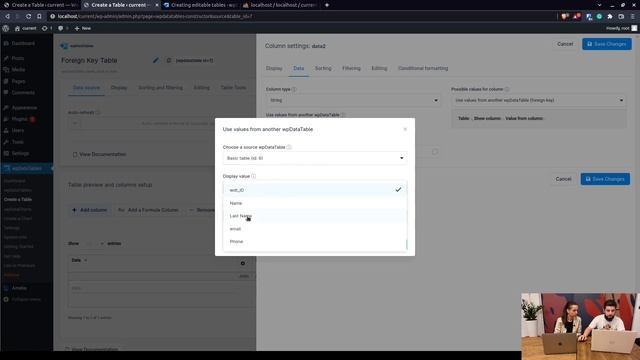Viewport: 640px width, 360px height.
Task: Click presenters webcam video thumbnail
Action: coord(580,326)
